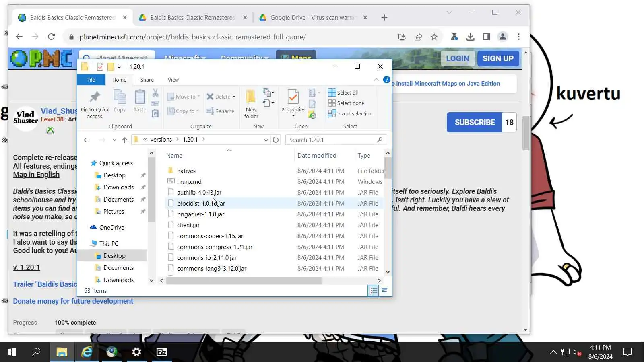Screen dimensions: 644x362
Task: Click the Cut scissors icon
Action: click(x=155, y=93)
